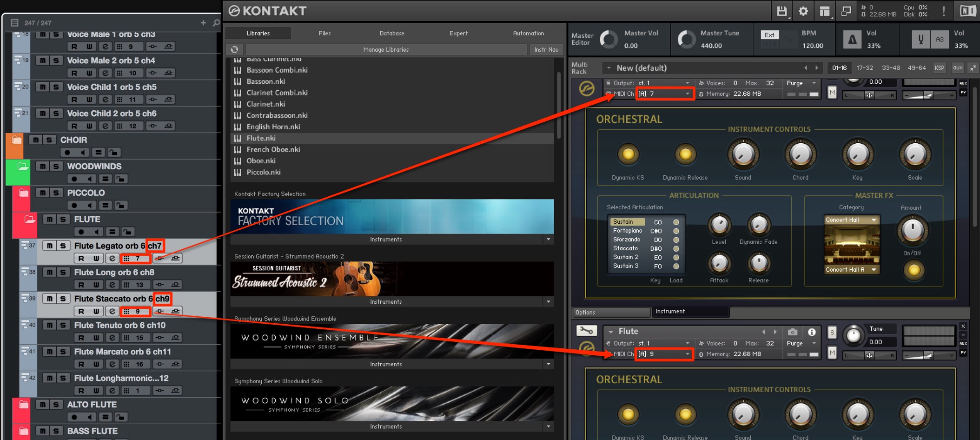Open the Instrument tab
Screen dimensions: 980x440
(x=691, y=312)
